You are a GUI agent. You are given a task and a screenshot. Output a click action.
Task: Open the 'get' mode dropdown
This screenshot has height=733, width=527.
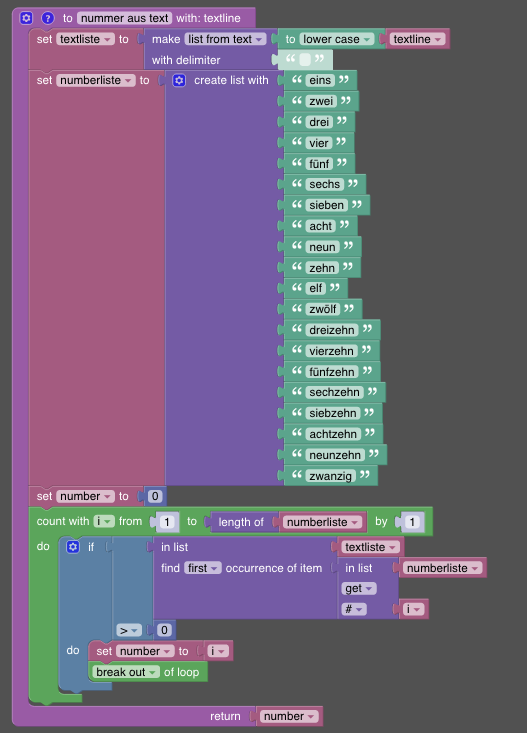(x=359, y=589)
